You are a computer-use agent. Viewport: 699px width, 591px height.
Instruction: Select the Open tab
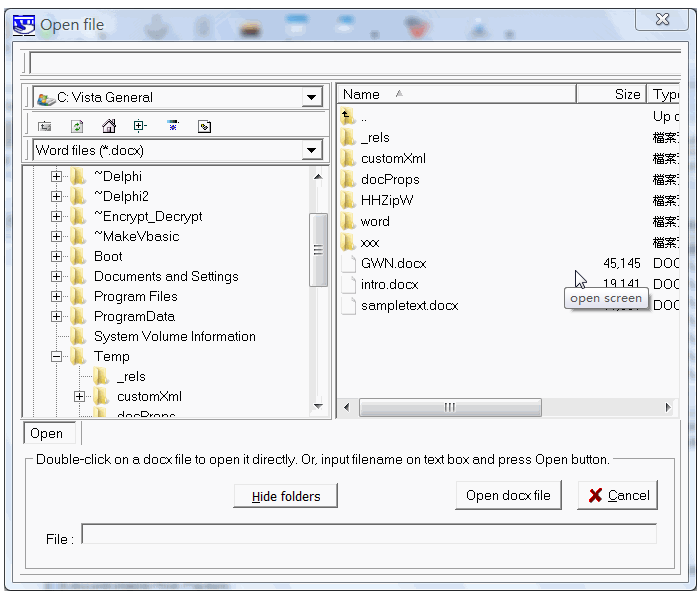49,433
